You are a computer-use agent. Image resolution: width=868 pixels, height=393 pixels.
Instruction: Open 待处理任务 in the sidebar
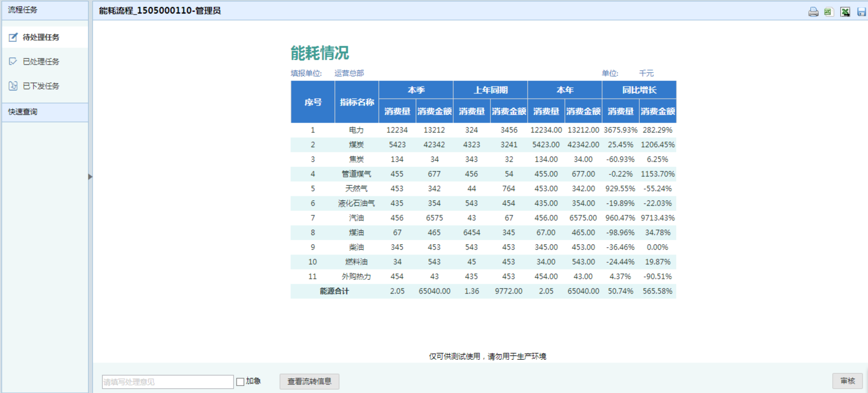click(x=45, y=37)
